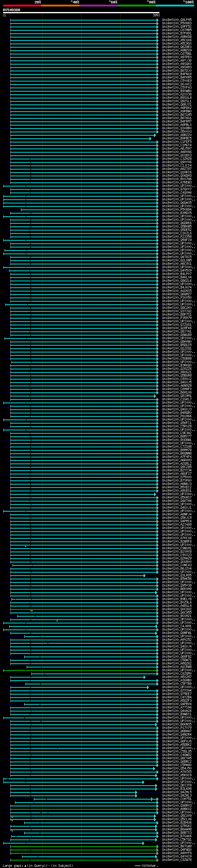Select the UniRef100_C1GKL7 label
The width and height of the screenshot is (197, 868).
(177, 399)
